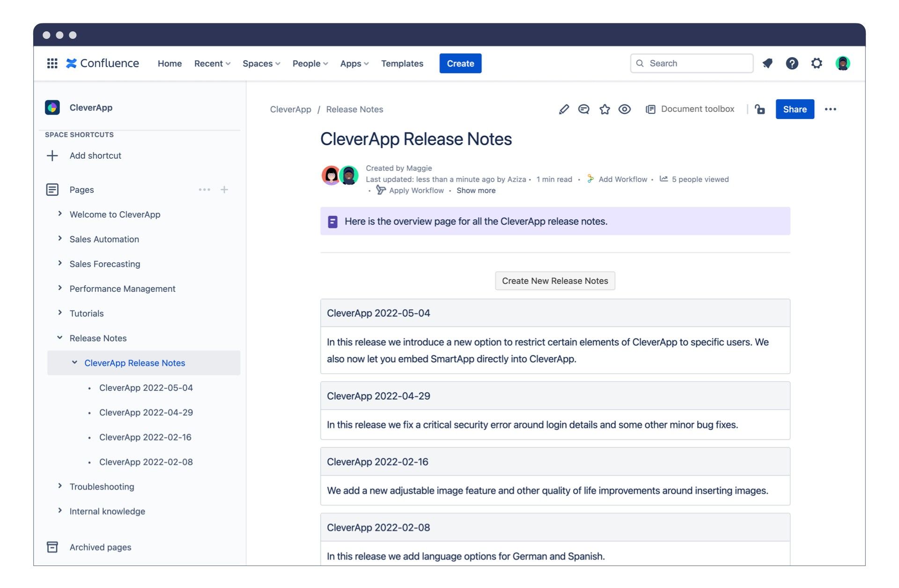This screenshot has width=899, height=588.
Task: Expand the Welcome to CleverApp tree item
Action: coord(60,213)
